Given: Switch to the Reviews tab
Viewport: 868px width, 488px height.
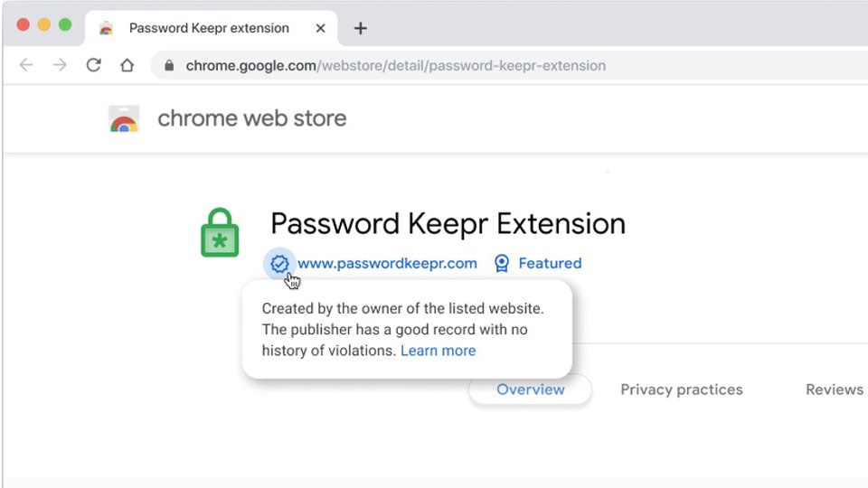Looking at the screenshot, I should pos(835,389).
